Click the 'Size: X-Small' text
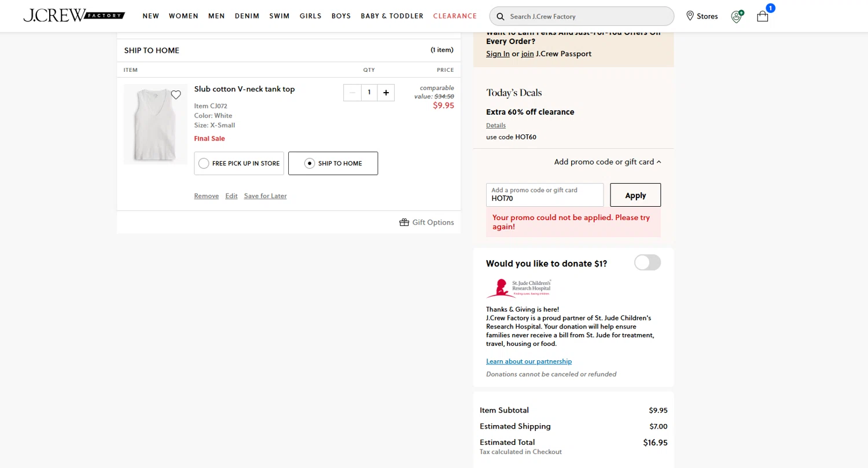868x468 pixels. tap(215, 125)
